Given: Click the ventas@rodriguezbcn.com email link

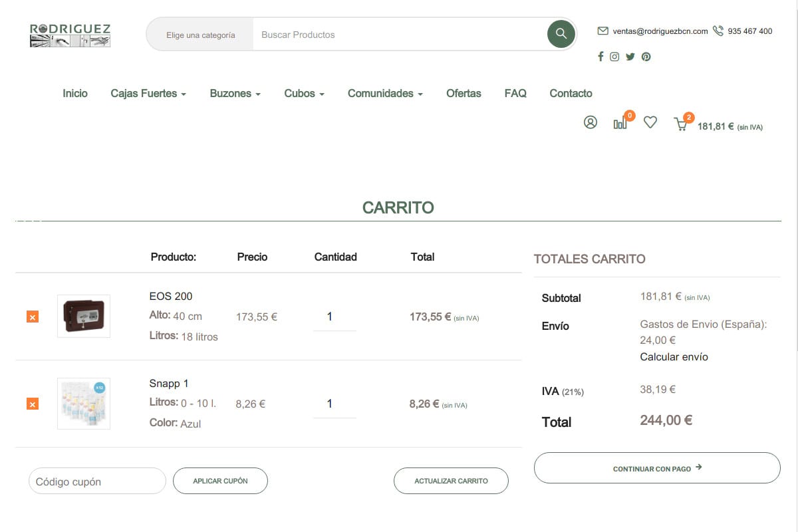Looking at the screenshot, I should [660, 31].
